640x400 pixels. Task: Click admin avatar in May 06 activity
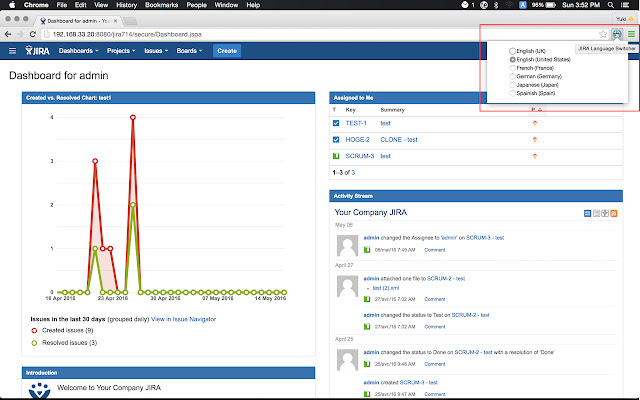click(347, 245)
